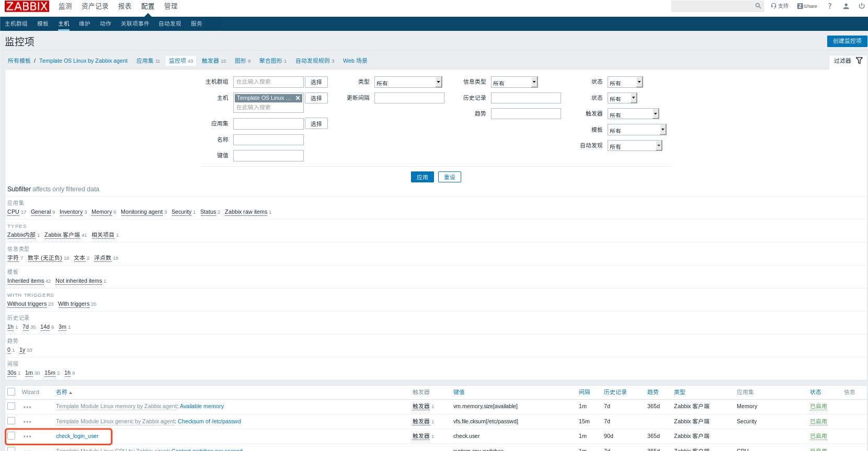Open wizard dots for check_login_user
868x451 pixels.
coord(27,436)
